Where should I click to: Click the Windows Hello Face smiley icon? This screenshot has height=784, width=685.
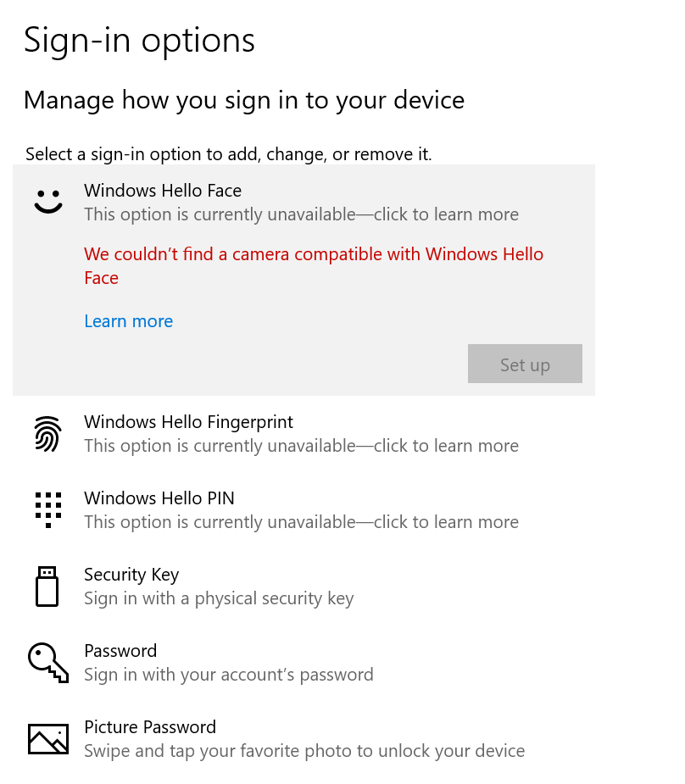[48, 200]
